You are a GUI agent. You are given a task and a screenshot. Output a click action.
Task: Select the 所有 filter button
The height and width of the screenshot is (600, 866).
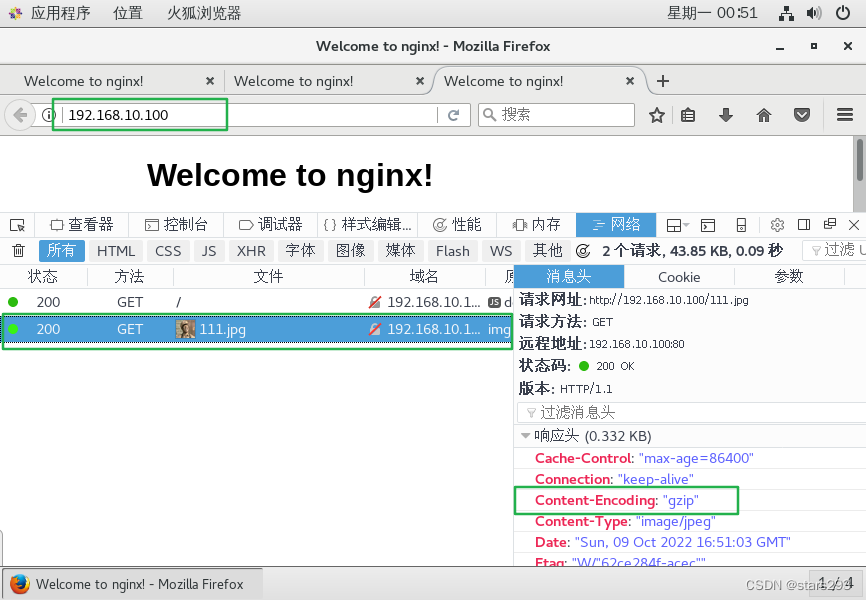click(61, 251)
